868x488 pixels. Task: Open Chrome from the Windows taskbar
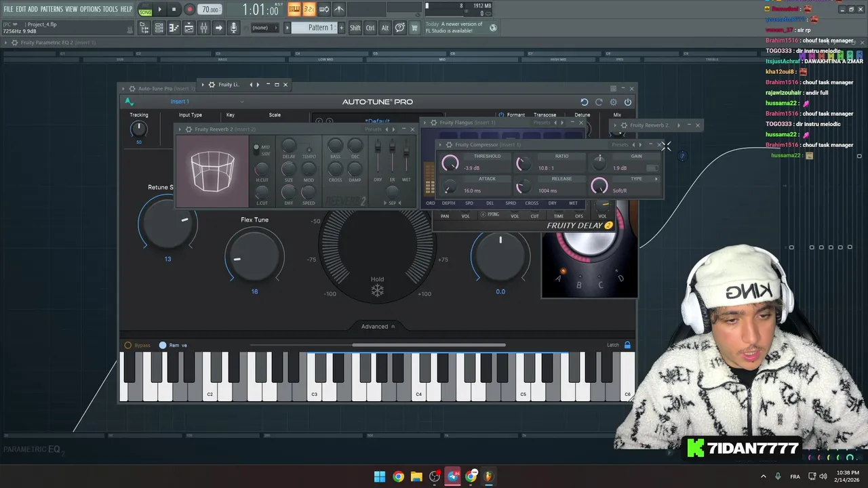(398, 476)
